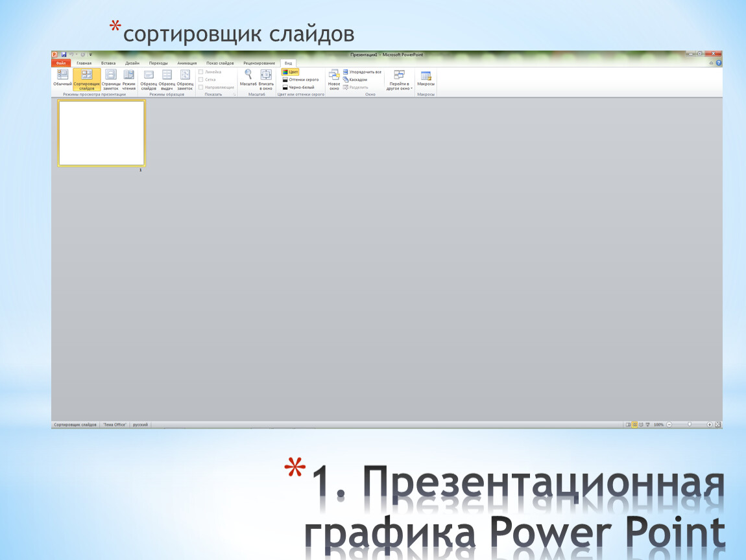Viewport: 746px width, 560px height.
Task: Open the Показ слайдов tab
Action: (220, 63)
